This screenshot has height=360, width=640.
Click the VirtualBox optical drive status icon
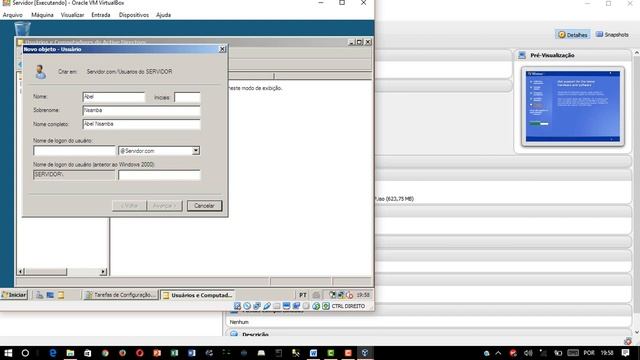(247, 306)
